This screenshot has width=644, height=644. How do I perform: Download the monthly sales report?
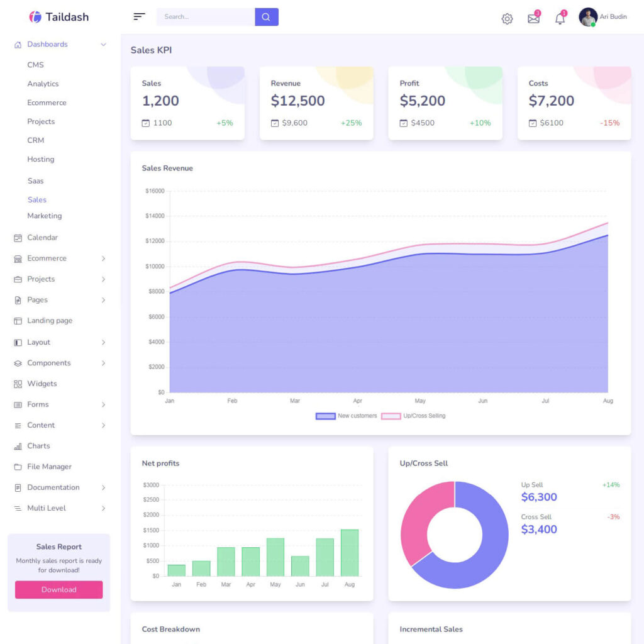pyautogui.click(x=58, y=589)
